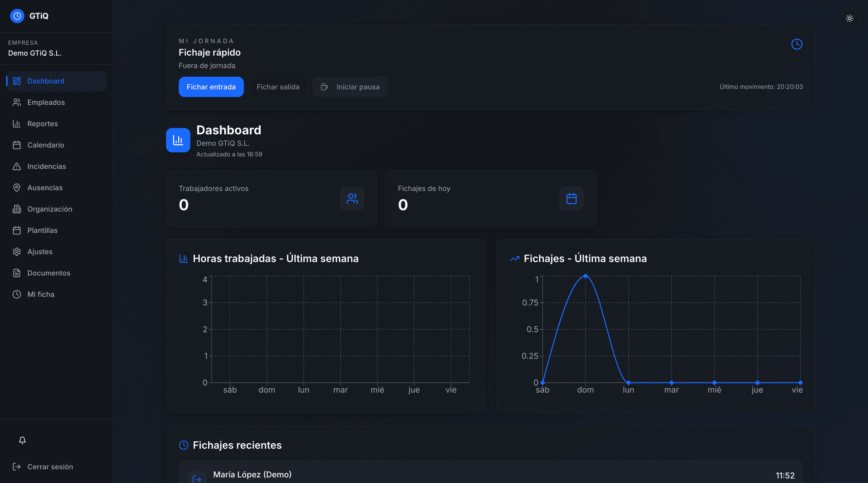This screenshot has height=483, width=868.
Task: Toggle light theme with the sun icon
Action: click(849, 18)
